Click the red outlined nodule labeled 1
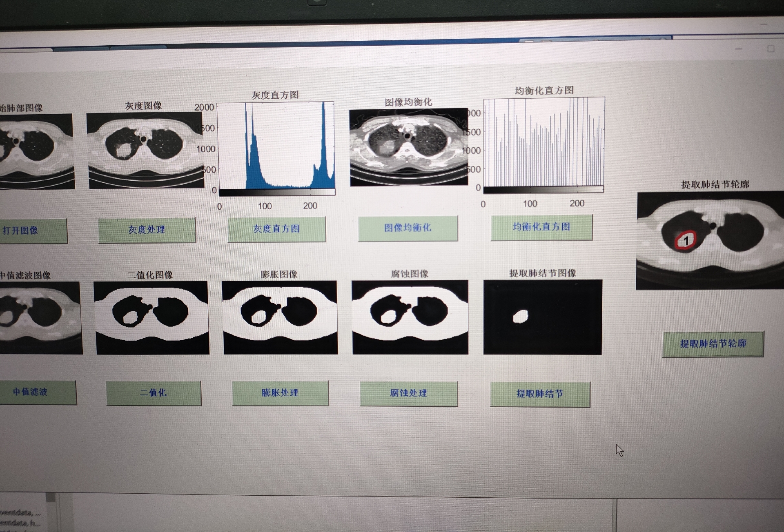 coord(685,240)
